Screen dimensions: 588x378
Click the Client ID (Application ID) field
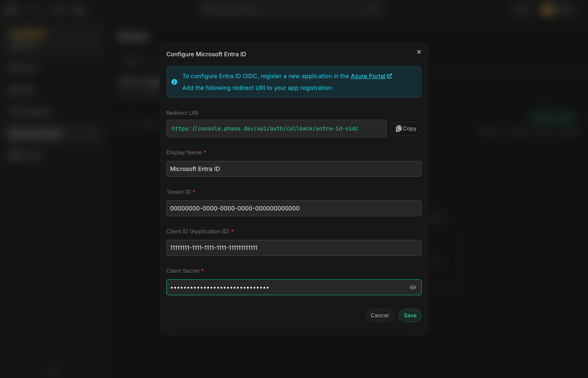(x=294, y=248)
